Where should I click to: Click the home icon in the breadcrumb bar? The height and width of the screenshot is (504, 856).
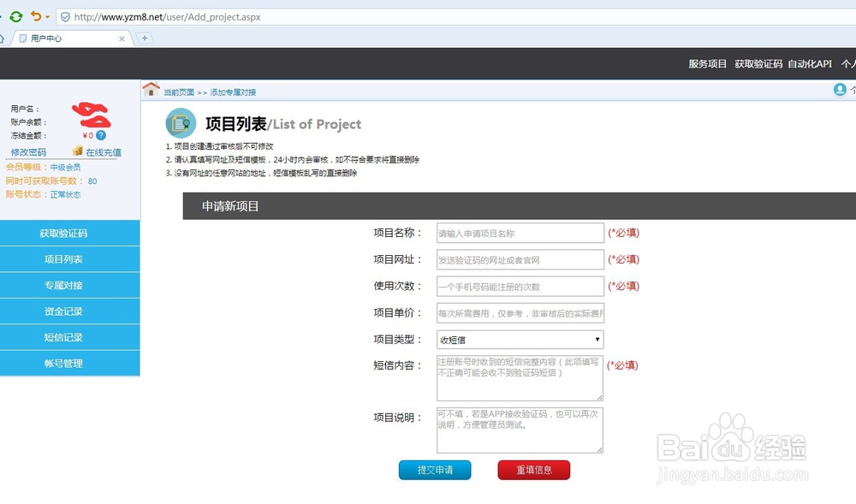152,90
